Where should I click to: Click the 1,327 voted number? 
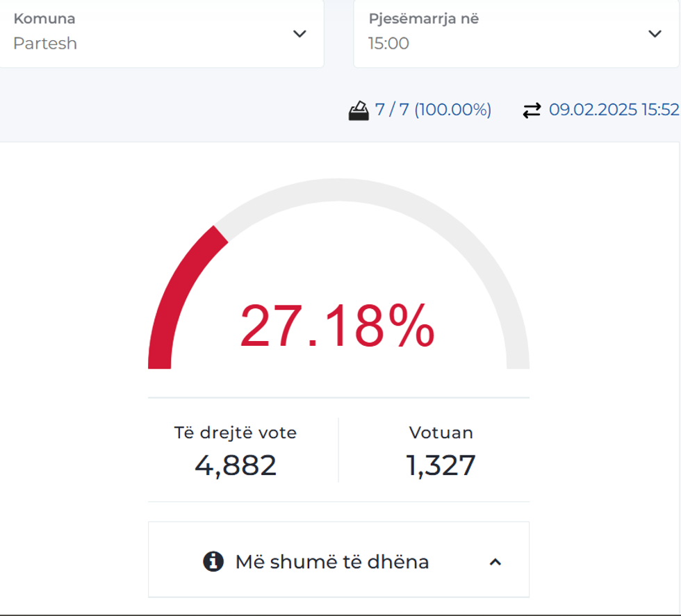coord(441,465)
